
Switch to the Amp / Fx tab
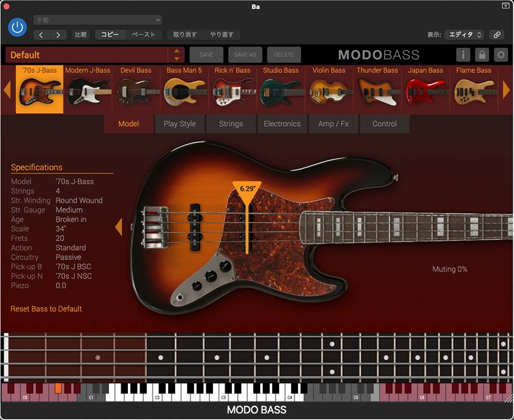point(333,124)
